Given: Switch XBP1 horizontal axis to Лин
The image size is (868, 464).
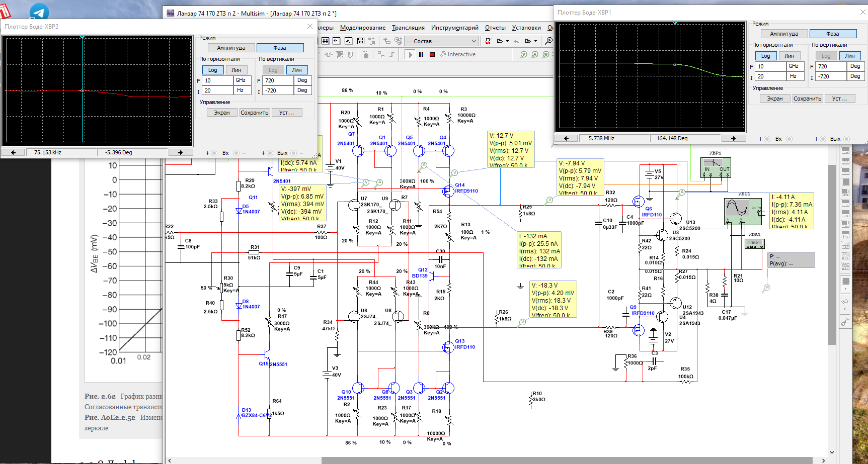Looking at the screenshot, I should pyautogui.click(x=790, y=56).
